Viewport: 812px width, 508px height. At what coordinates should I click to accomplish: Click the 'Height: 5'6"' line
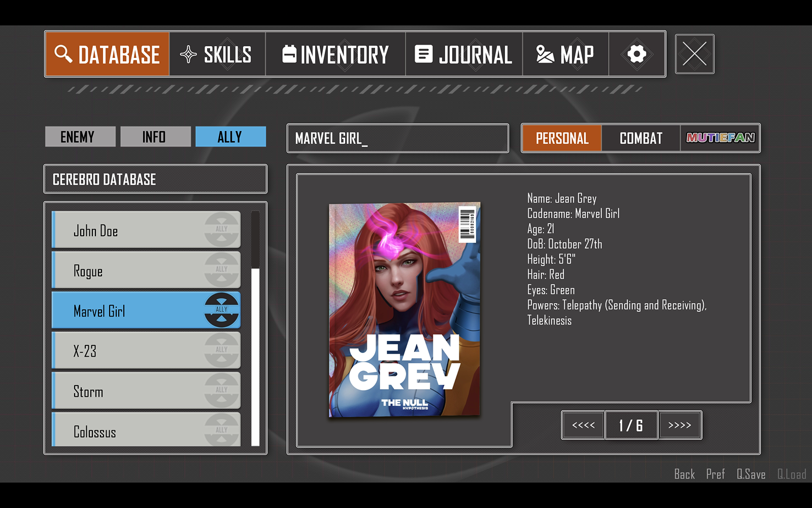(x=551, y=259)
